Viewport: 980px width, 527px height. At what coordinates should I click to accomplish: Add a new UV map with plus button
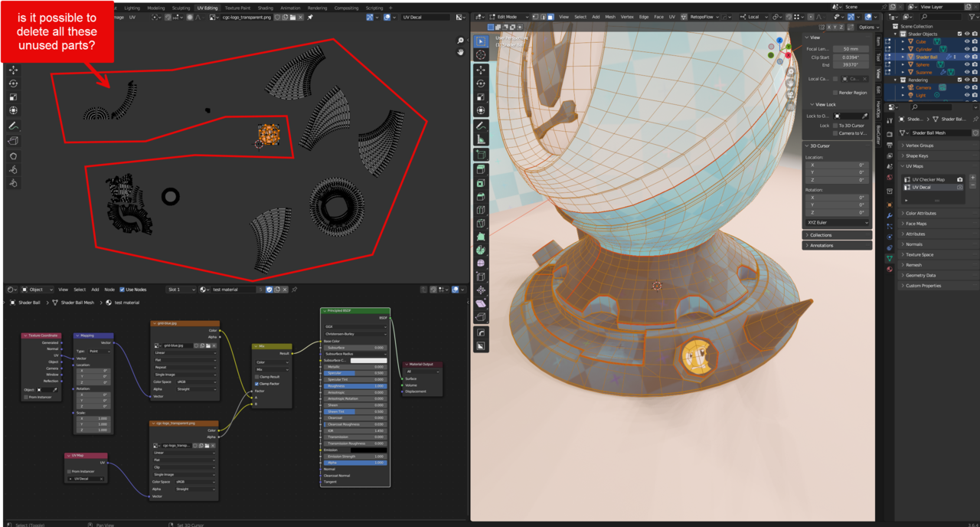[973, 178]
